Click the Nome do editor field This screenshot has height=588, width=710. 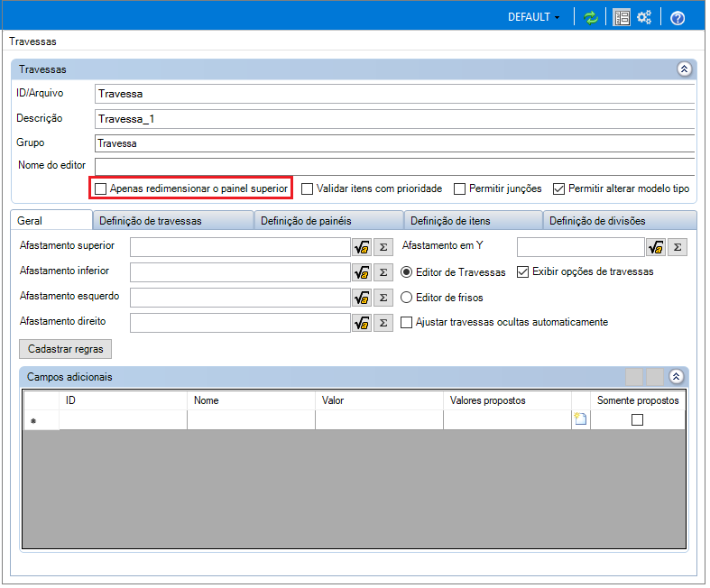click(397, 167)
